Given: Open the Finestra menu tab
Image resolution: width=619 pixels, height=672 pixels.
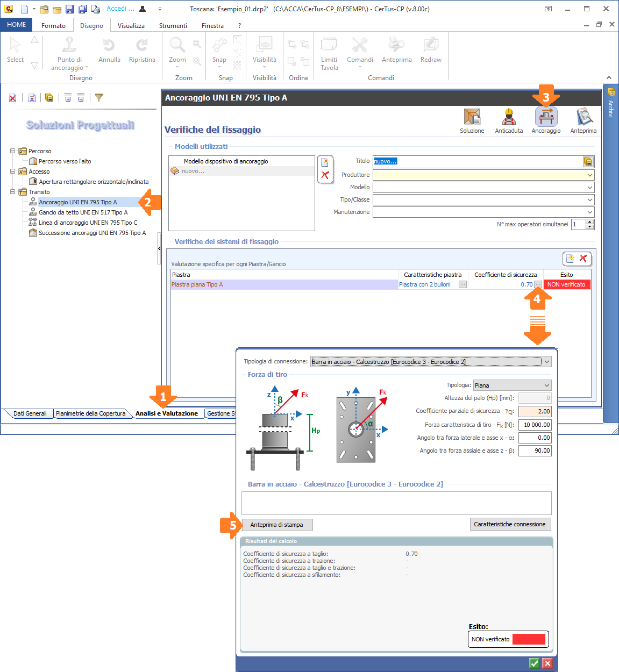Looking at the screenshot, I should (x=212, y=25).
